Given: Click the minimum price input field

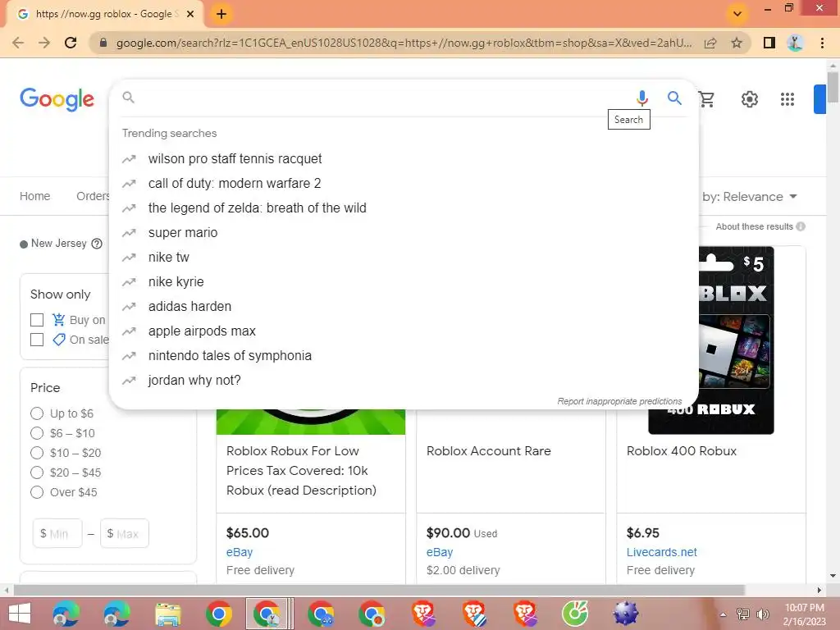Looking at the screenshot, I should [x=57, y=533].
